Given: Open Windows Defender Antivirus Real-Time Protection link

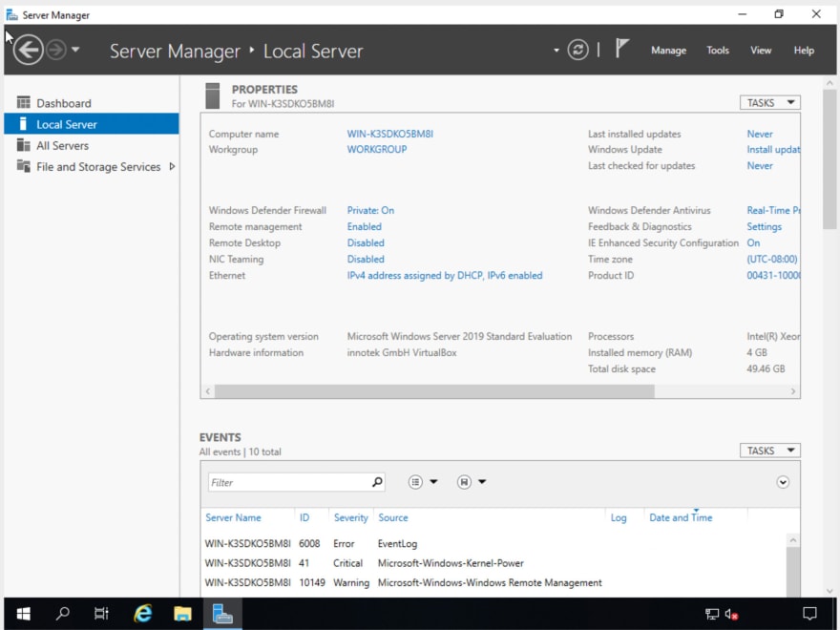Looking at the screenshot, I should click(773, 211).
